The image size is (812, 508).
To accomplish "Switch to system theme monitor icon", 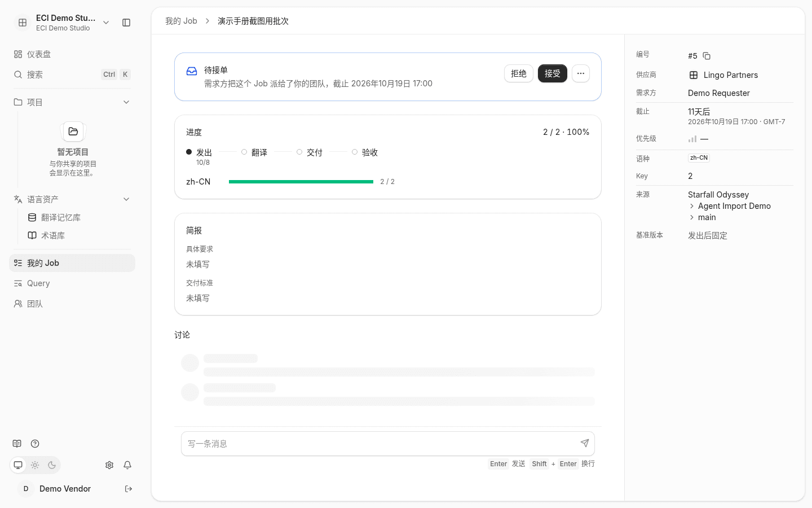I will tap(18, 465).
